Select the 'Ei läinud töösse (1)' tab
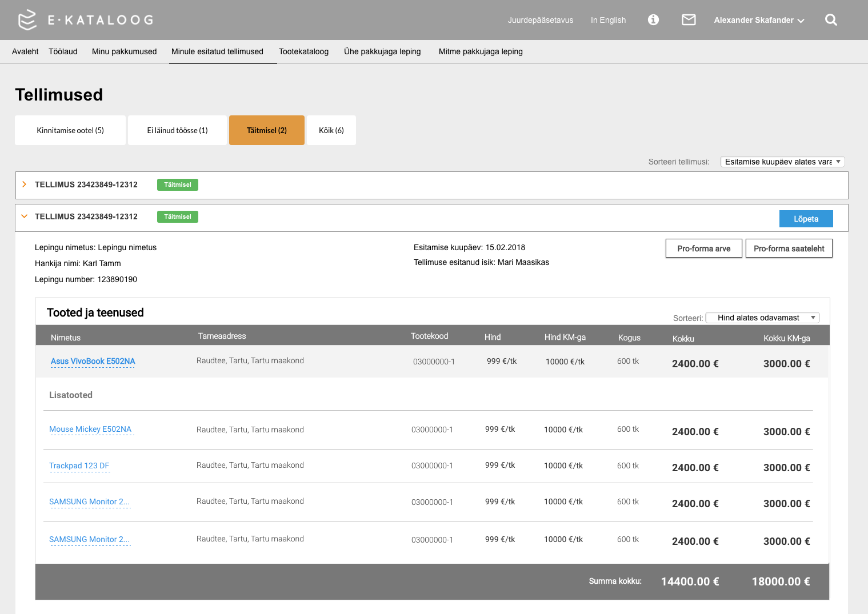Image resolution: width=868 pixels, height=614 pixels. point(177,130)
